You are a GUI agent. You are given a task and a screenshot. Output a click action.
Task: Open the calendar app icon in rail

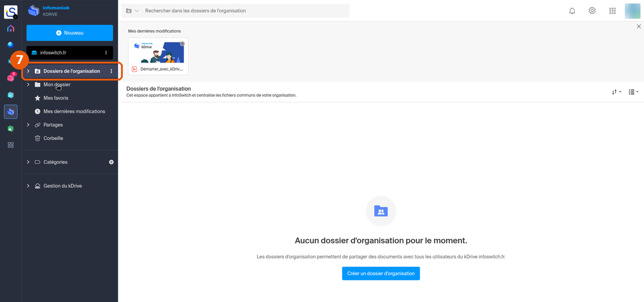click(11, 95)
